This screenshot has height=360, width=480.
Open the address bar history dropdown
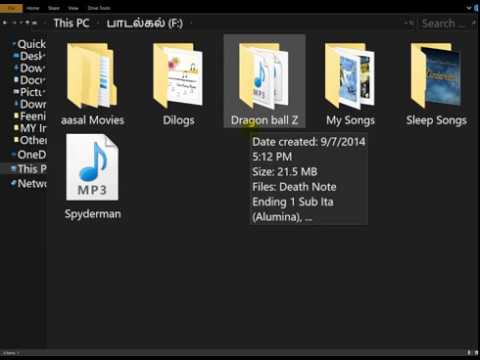pyautogui.click(x=406, y=23)
